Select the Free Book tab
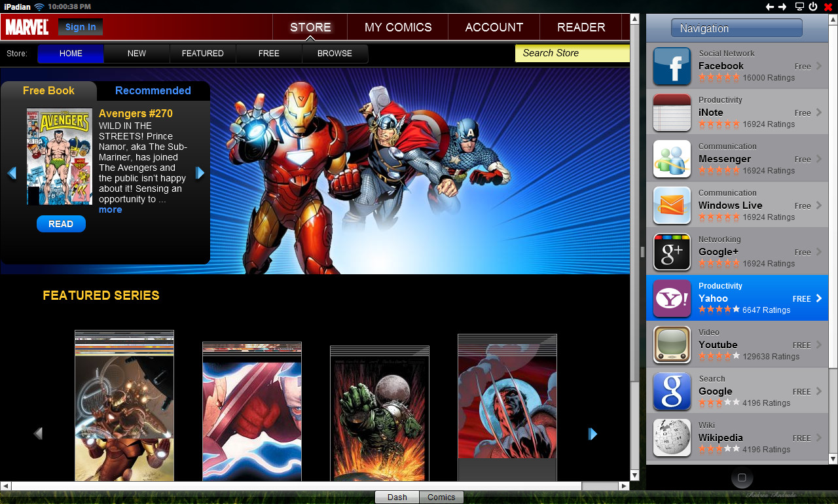This screenshot has width=838, height=504. click(48, 91)
